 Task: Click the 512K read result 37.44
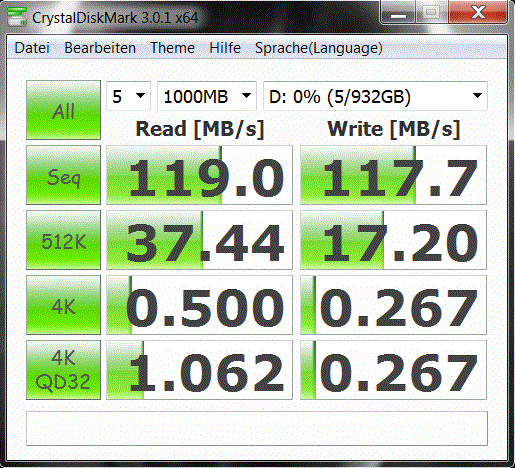tap(199, 240)
